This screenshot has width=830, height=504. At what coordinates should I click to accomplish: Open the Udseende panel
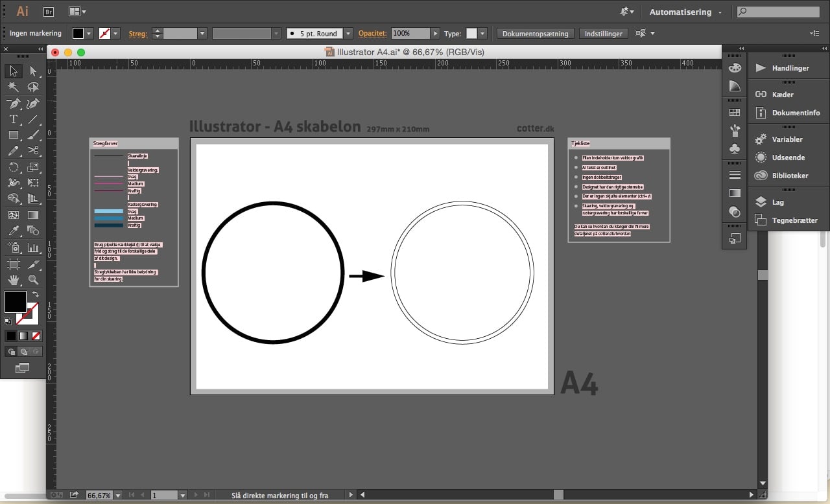780,157
